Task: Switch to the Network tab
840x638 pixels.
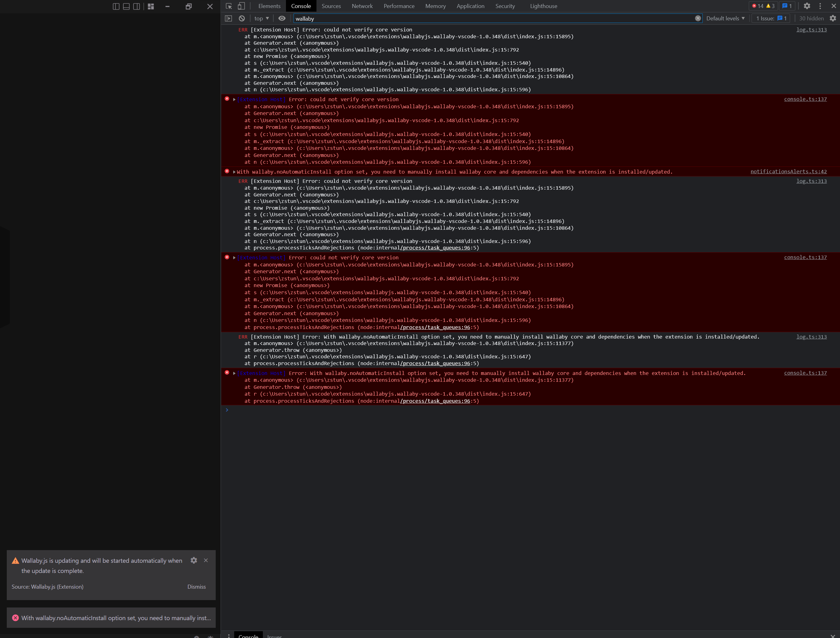Action: coord(362,6)
